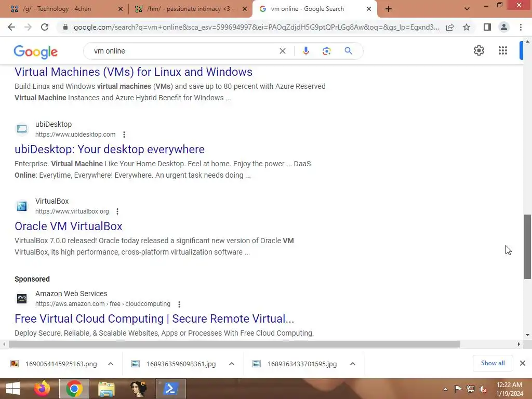The height and width of the screenshot is (399, 532).
Task: Open the Chrome profile menu
Action: pyautogui.click(x=504, y=27)
